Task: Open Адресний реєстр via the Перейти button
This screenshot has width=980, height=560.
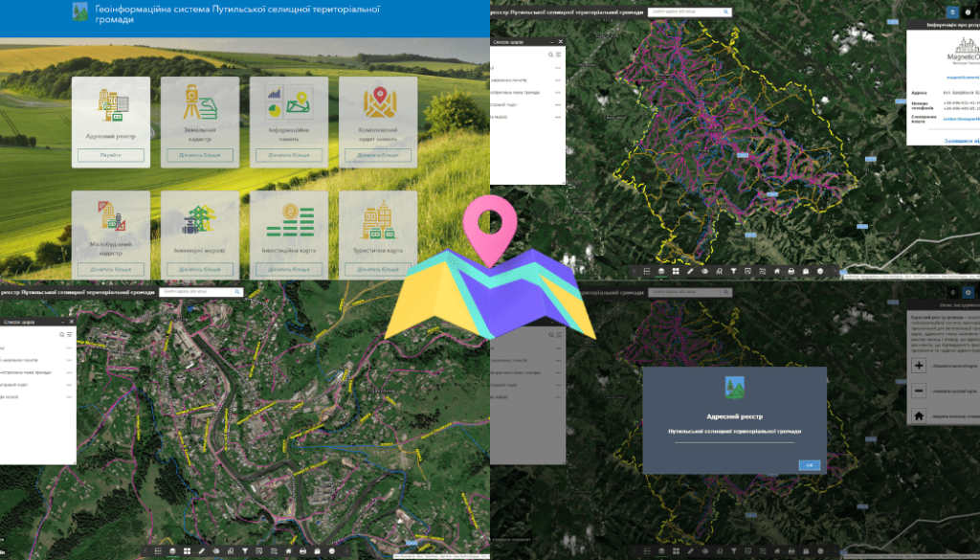Action: (111, 155)
